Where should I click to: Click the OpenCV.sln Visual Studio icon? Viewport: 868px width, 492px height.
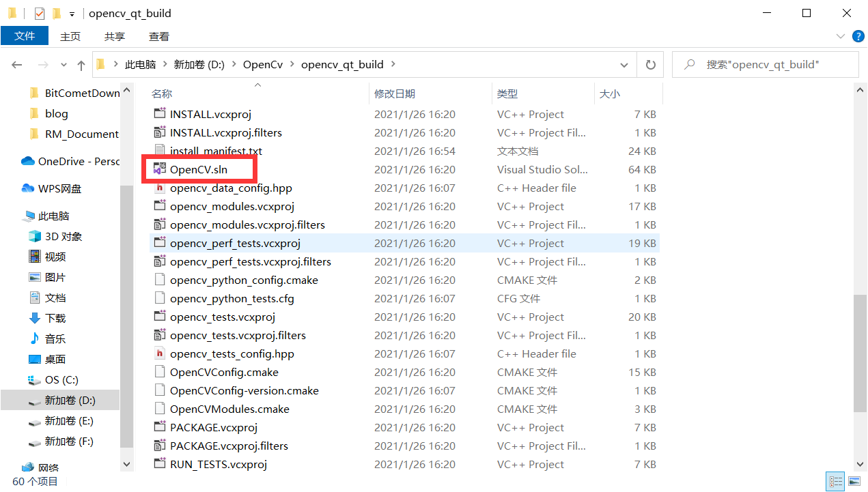[160, 169]
